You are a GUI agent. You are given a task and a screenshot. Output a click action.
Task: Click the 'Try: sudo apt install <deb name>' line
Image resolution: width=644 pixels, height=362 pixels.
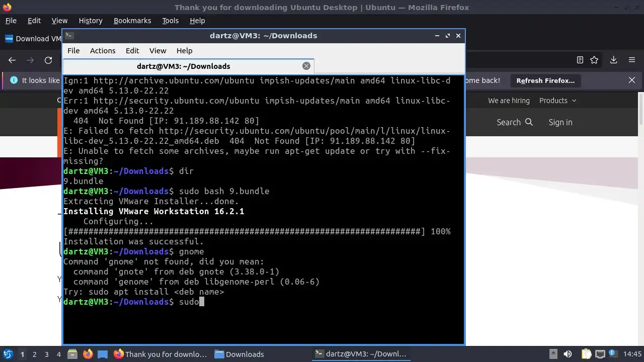143,292
